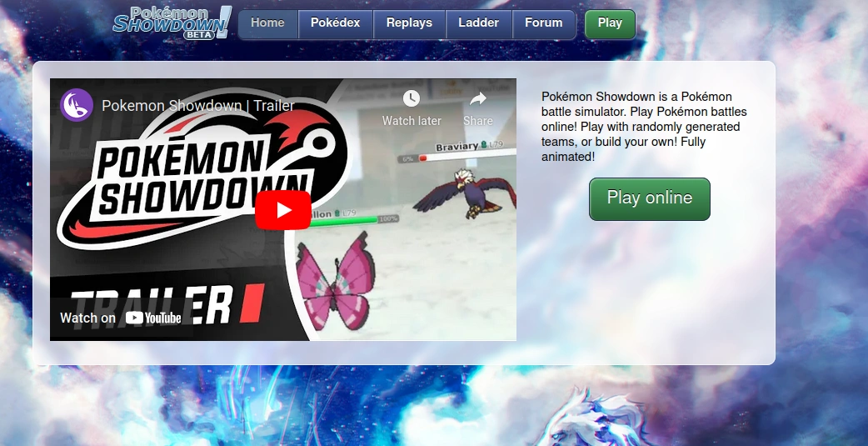
Task: Open the trailer channel's avatar icon
Action: [77, 105]
